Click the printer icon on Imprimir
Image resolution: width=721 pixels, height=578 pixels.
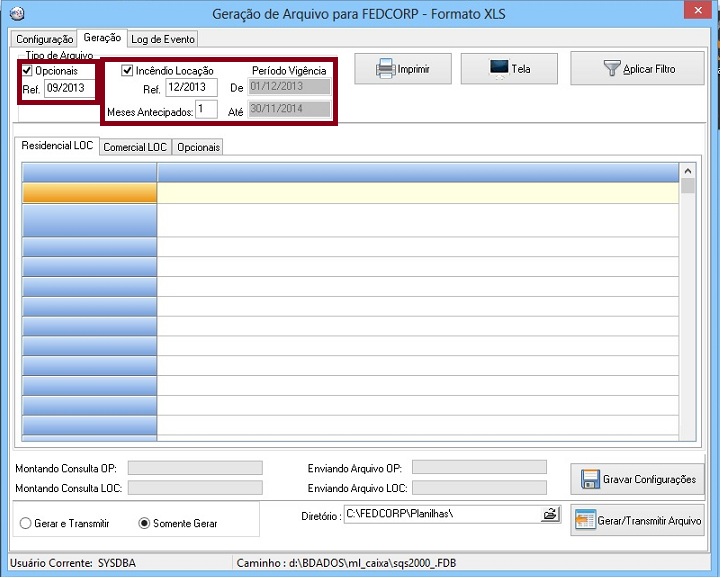pyautogui.click(x=385, y=69)
